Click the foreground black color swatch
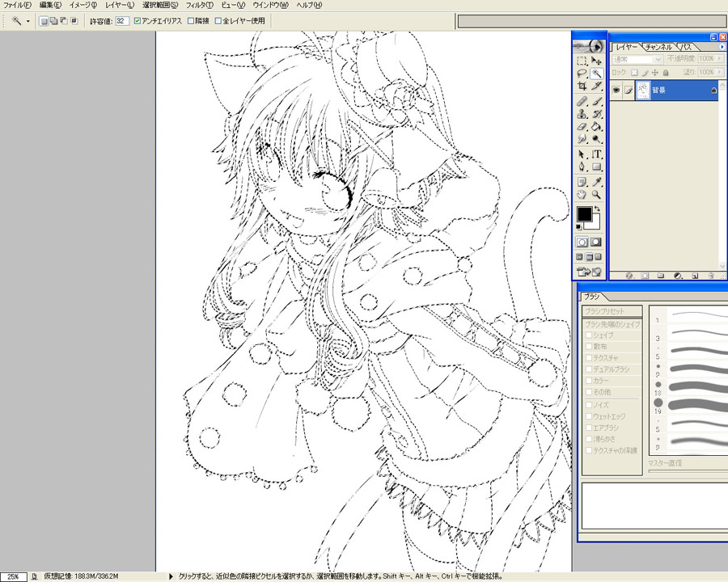Image resolution: width=728 pixels, height=582 pixels. [583, 213]
